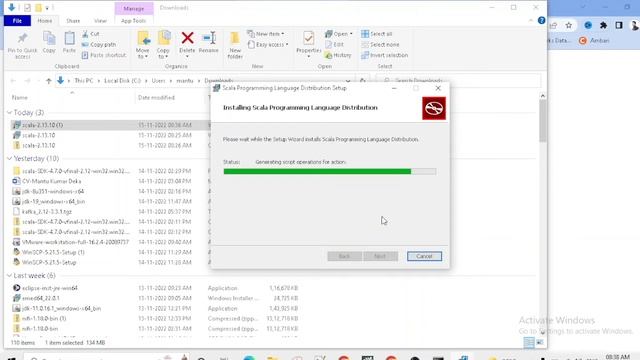Viewport: 640px width, 360px height.
Task: Select the WinSCP-5.21.5-Setup (1) file
Action: click(53, 252)
